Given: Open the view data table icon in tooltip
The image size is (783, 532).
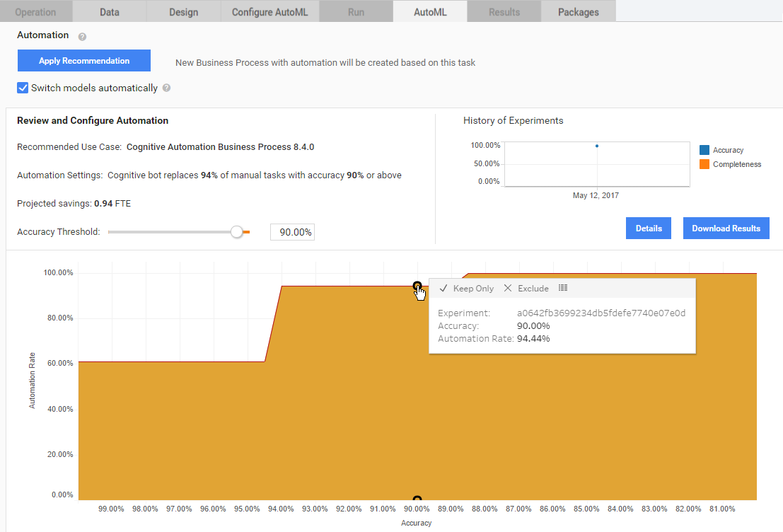Looking at the screenshot, I should click(x=563, y=288).
